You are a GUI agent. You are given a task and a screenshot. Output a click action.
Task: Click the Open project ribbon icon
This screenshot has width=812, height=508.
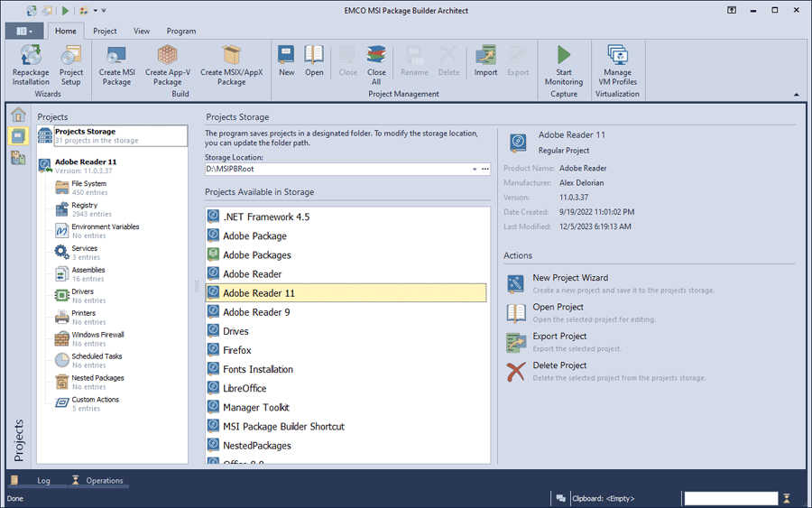point(314,61)
